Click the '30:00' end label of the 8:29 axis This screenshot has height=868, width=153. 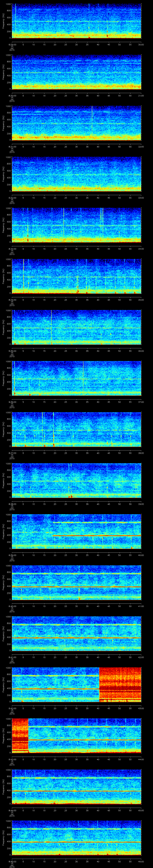(141, 44)
